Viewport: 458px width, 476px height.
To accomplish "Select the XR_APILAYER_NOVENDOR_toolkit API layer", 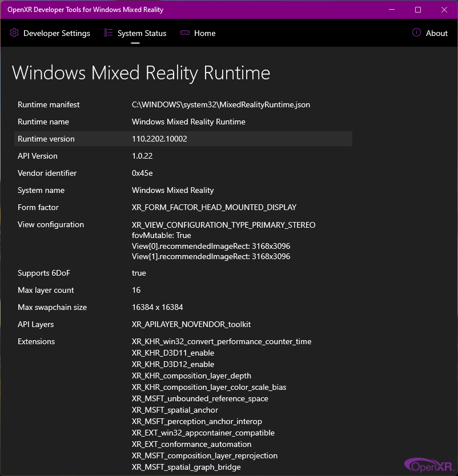I will click(x=191, y=325).
